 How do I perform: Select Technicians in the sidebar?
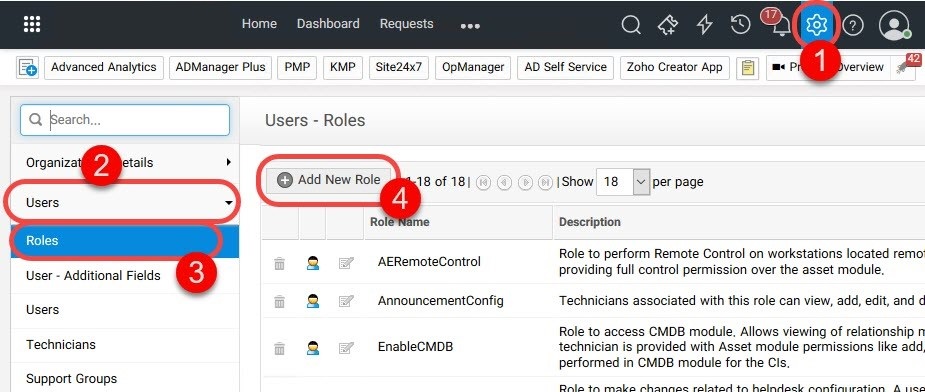tap(125, 345)
